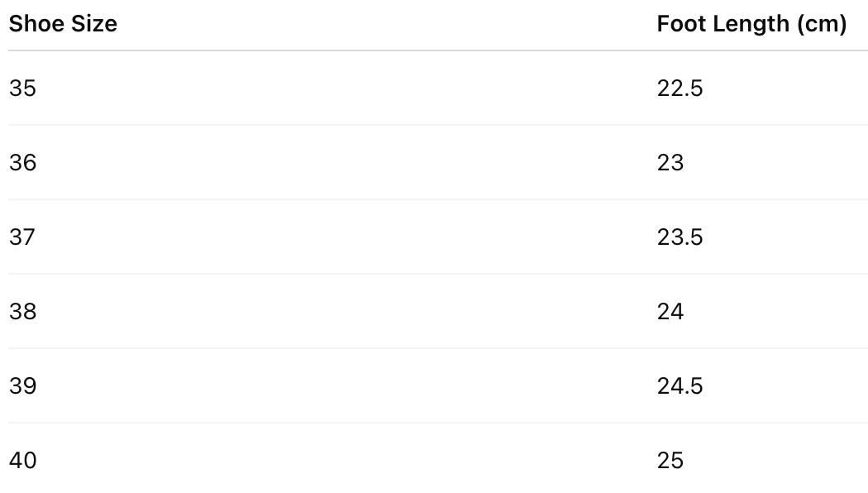
Task: Select the shoe size 37 cell
Action: [23, 237]
